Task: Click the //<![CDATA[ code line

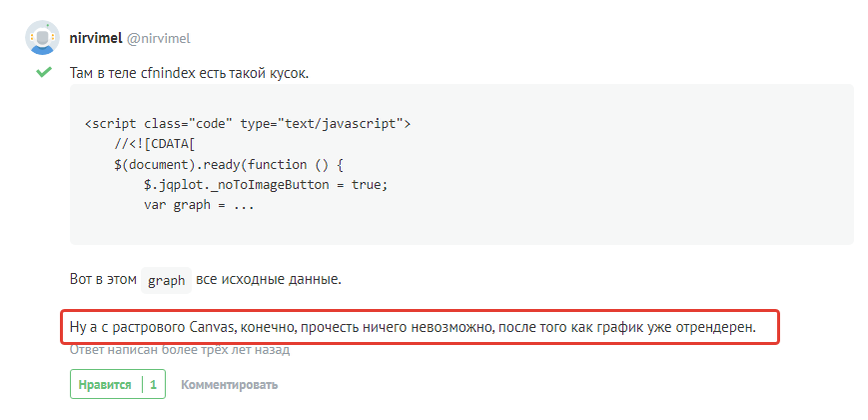Action: 154,144
